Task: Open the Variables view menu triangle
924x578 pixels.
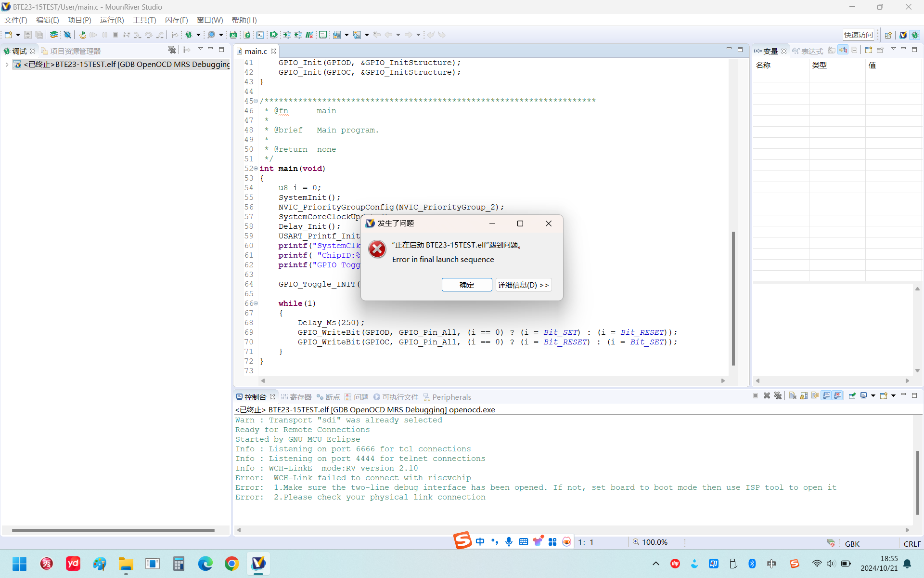Action: click(x=893, y=49)
